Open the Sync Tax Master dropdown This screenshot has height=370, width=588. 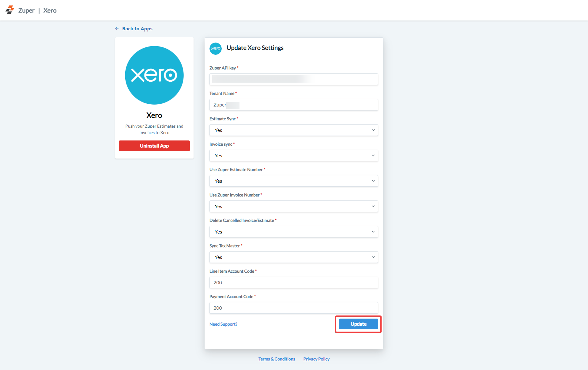293,257
